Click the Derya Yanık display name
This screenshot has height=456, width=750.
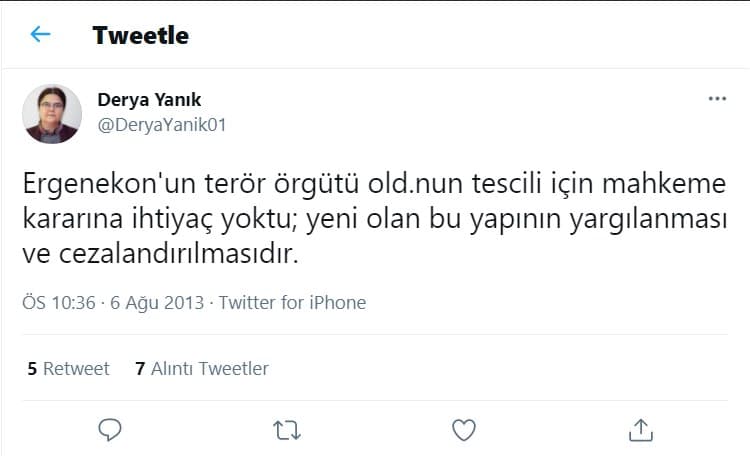149,99
